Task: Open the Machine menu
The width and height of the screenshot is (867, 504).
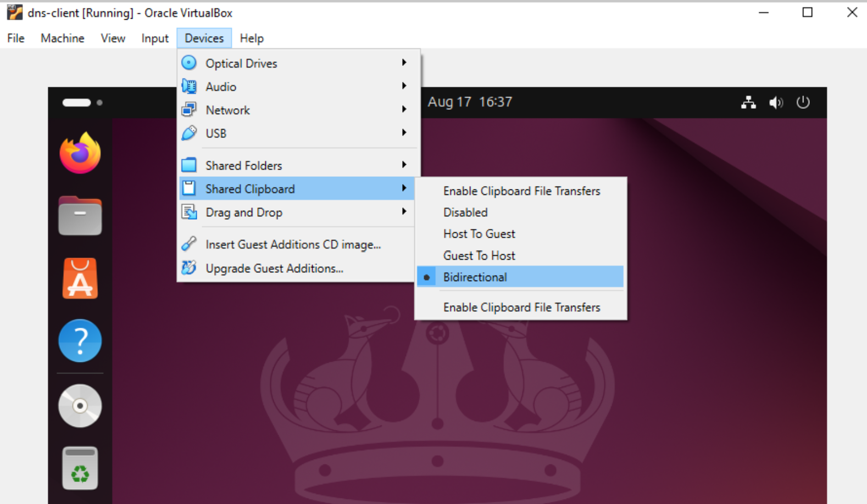Action: (x=63, y=38)
